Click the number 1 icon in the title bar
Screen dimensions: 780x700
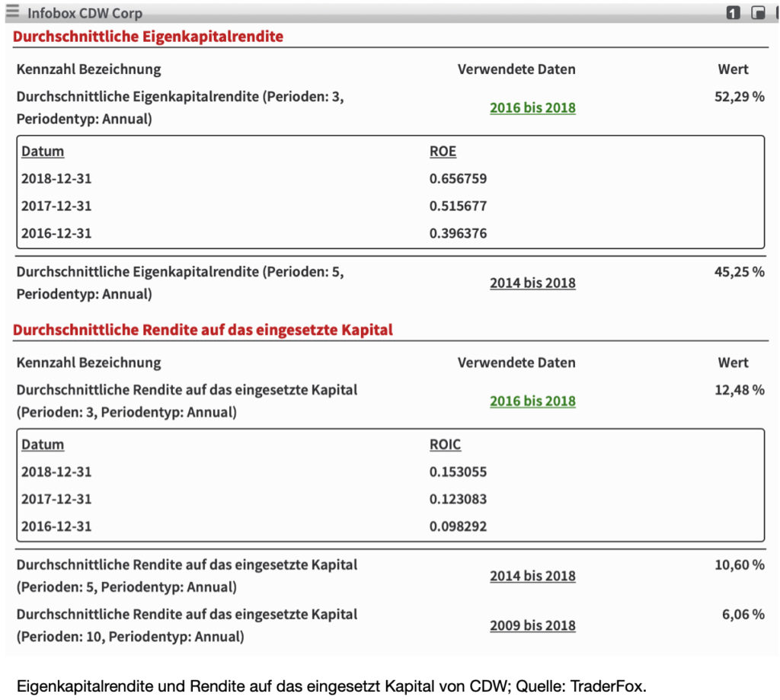tap(733, 13)
